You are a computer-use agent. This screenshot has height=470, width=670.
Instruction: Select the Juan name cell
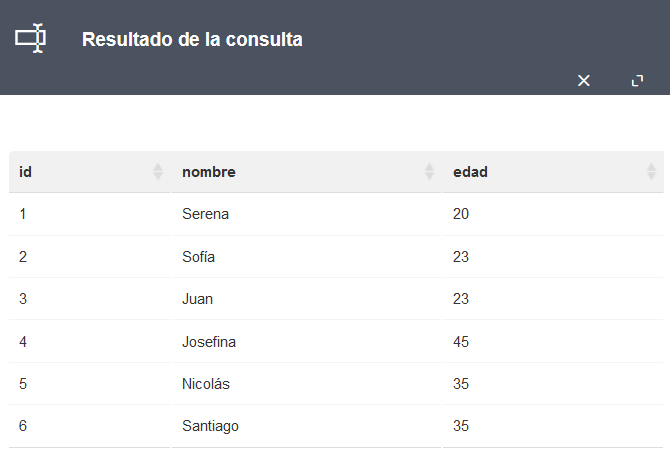click(306, 299)
